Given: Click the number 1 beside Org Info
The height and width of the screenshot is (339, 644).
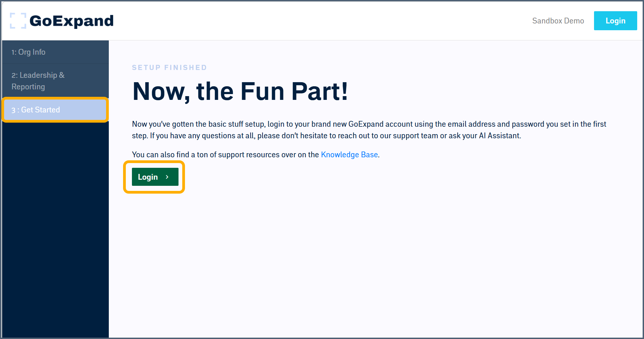Looking at the screenshot, I should [13, 52].
